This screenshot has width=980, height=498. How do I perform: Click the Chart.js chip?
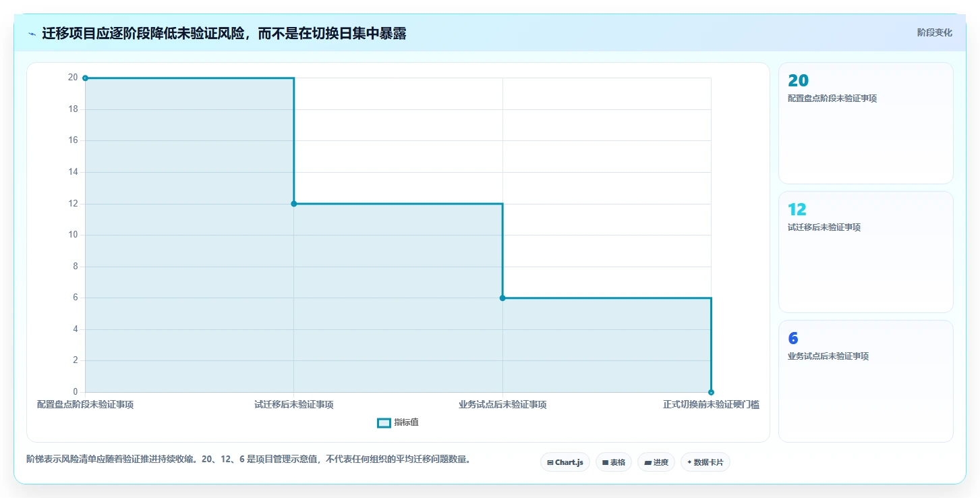565,462
